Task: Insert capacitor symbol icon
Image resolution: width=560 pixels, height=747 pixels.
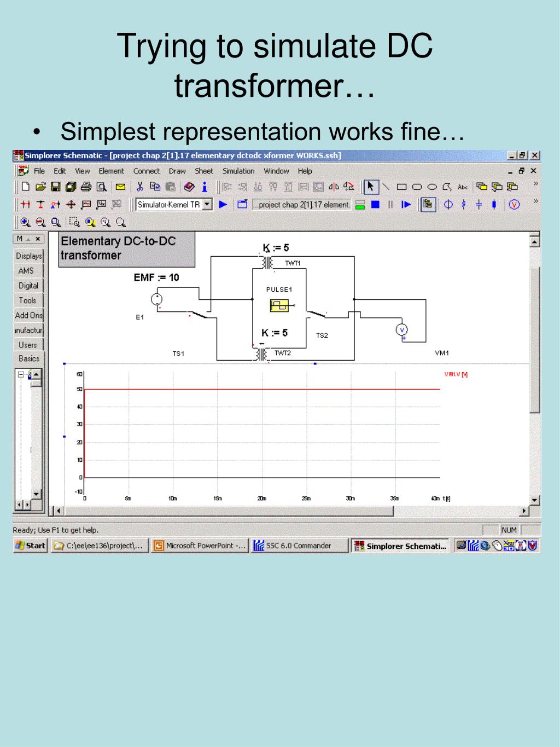Action: [x=479, y=205]
